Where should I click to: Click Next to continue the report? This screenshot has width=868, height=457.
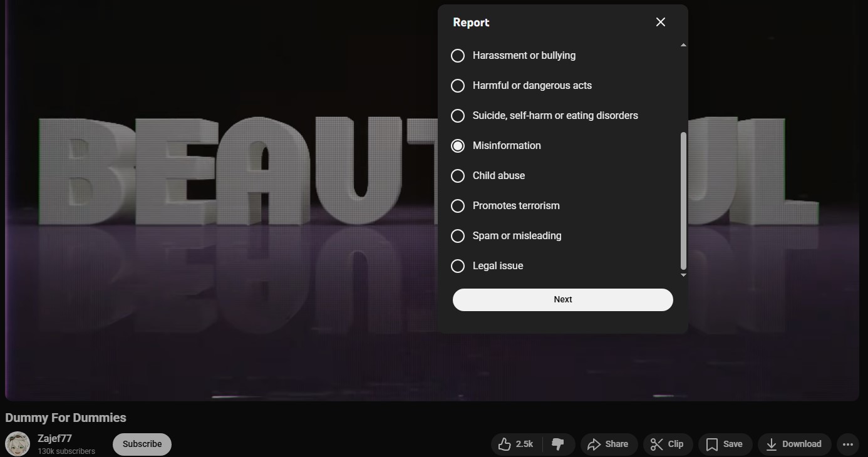(x=563, y=300)
